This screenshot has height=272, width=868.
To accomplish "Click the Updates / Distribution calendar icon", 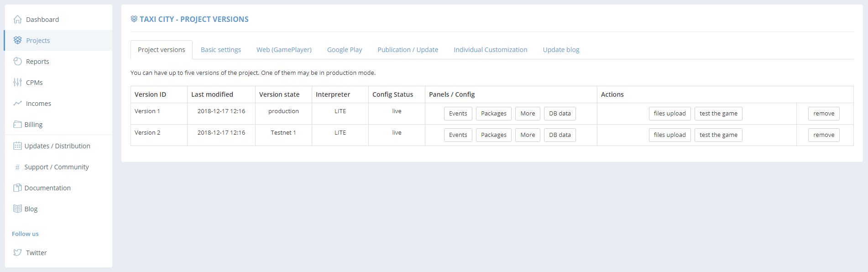I will pos(17,146).
